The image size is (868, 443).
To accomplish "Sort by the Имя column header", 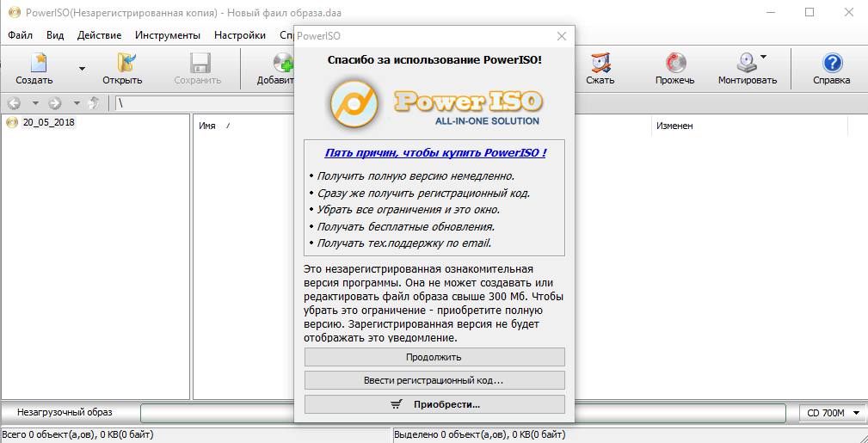I will coord(207,126).
